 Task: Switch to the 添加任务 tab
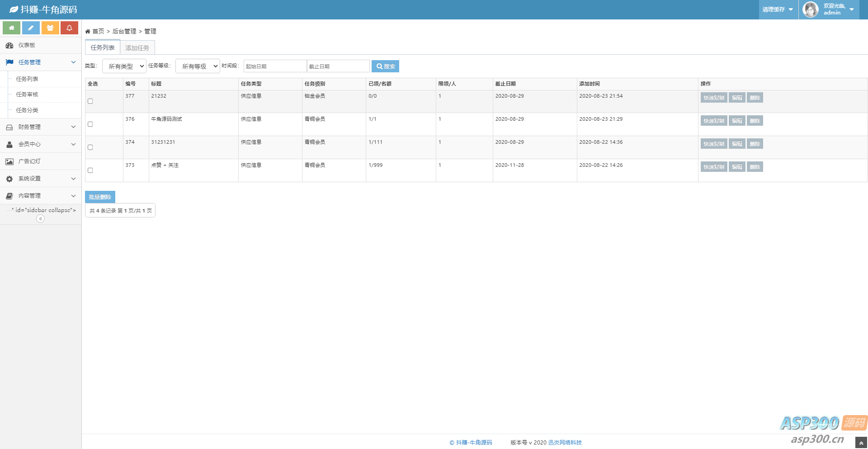pos(137,48)
